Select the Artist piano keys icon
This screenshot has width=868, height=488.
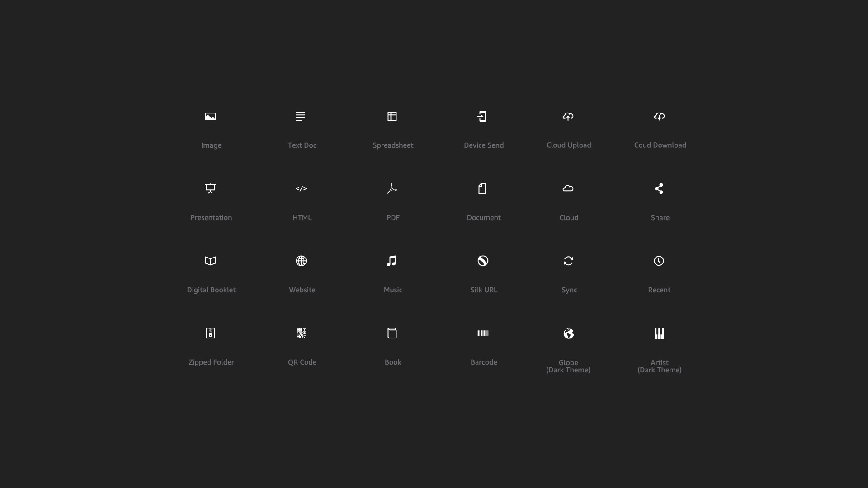point(659,333)
